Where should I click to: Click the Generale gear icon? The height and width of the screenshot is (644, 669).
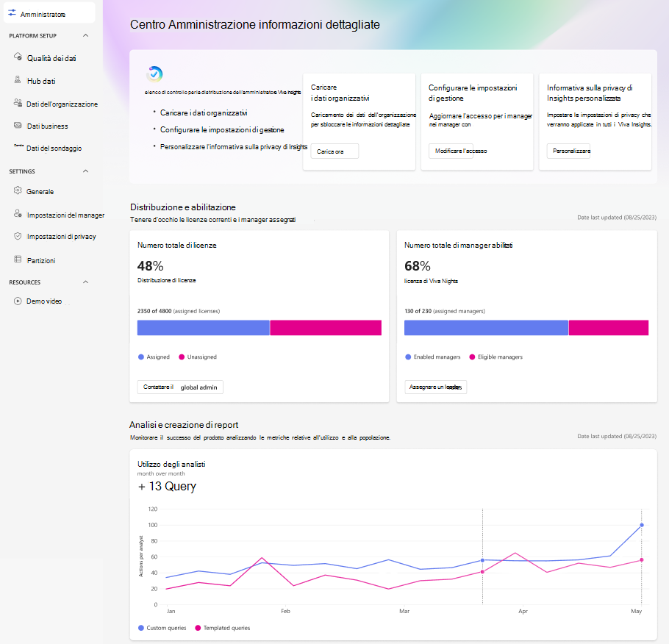click(x=18, y=190)
